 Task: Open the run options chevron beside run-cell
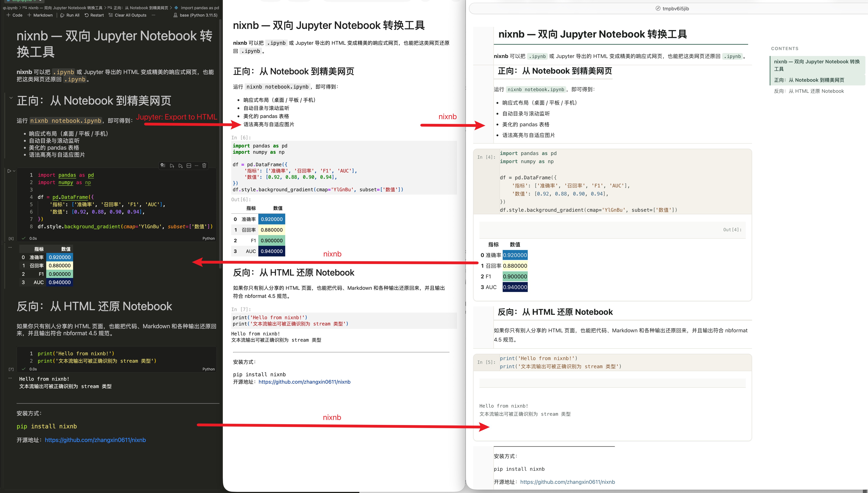pos(14,171)
